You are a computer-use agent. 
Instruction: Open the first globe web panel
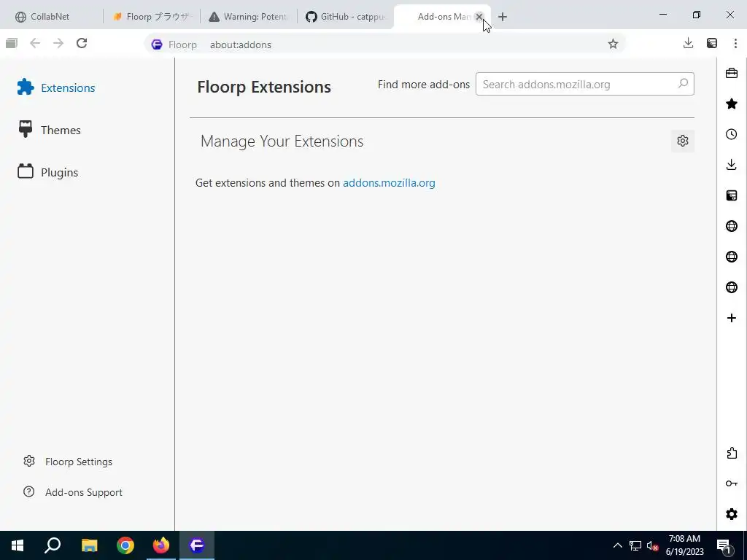[x=732, y=226]
